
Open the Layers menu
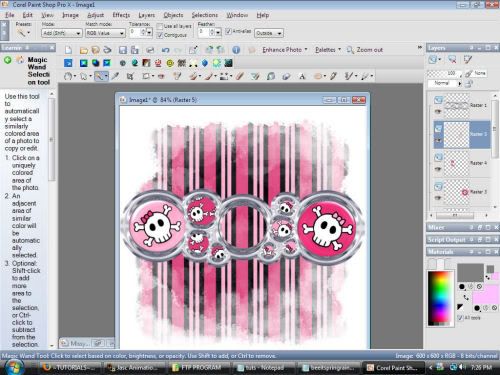click(147, 15)
